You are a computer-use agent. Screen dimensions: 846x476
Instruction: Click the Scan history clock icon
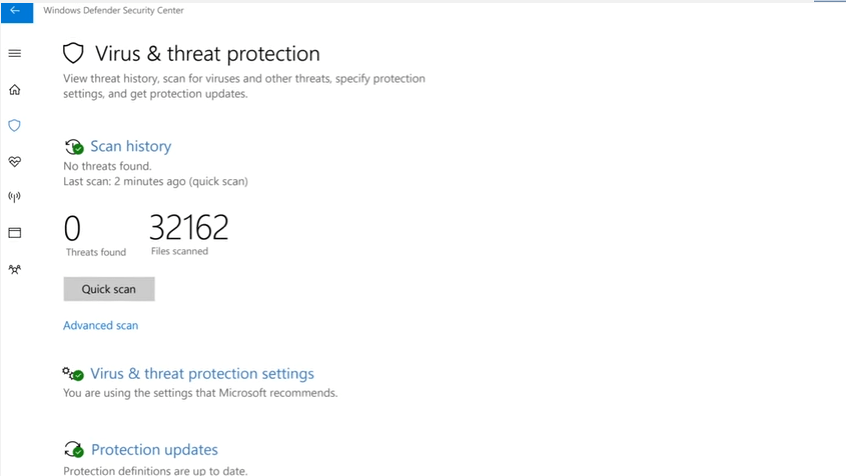pyautogui.click(x=73, y=147)
